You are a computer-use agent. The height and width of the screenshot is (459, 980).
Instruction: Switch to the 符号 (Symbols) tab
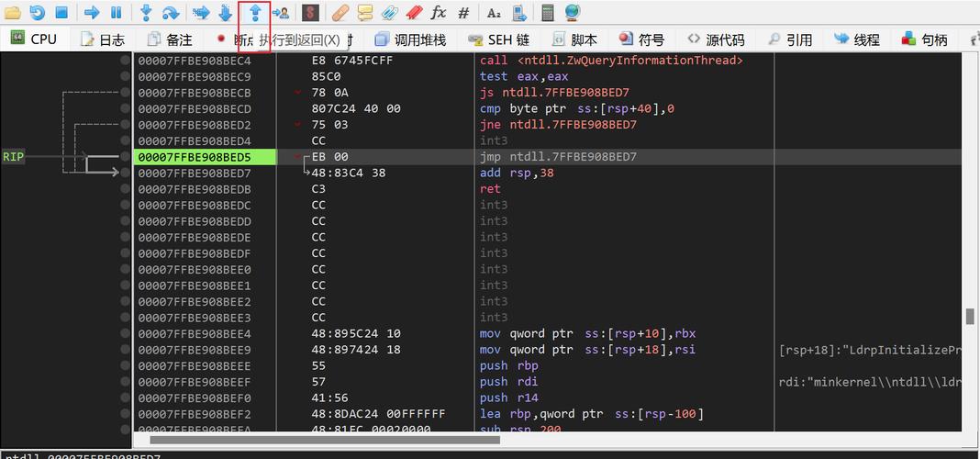click(641, 39)
